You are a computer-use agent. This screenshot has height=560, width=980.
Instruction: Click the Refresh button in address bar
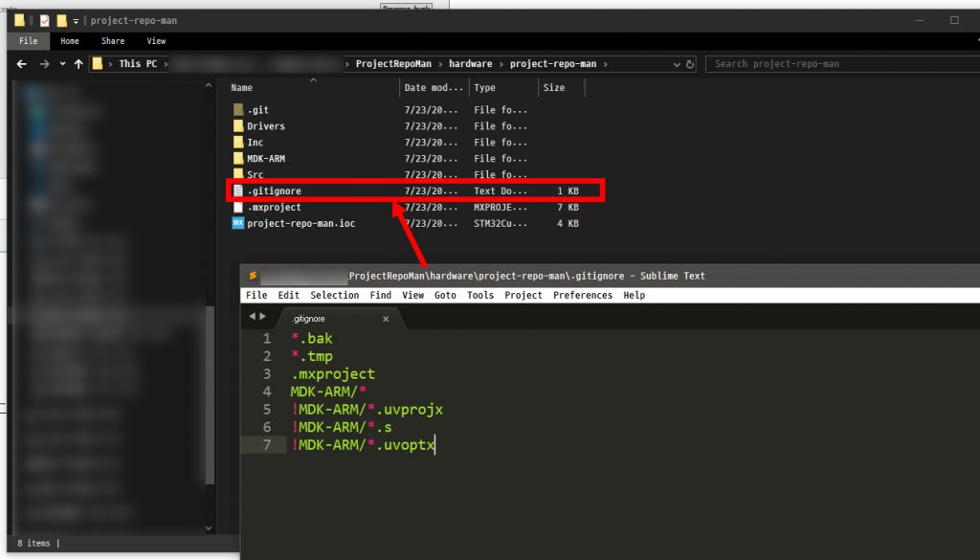[691, 64]
